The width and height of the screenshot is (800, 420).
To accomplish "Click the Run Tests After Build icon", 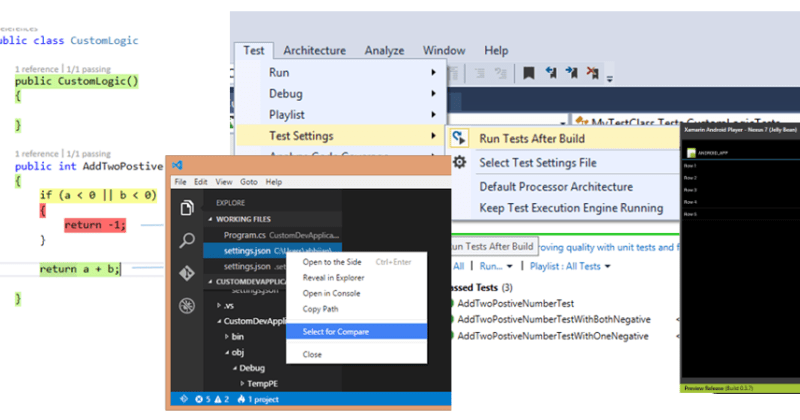I will (459, 139).
